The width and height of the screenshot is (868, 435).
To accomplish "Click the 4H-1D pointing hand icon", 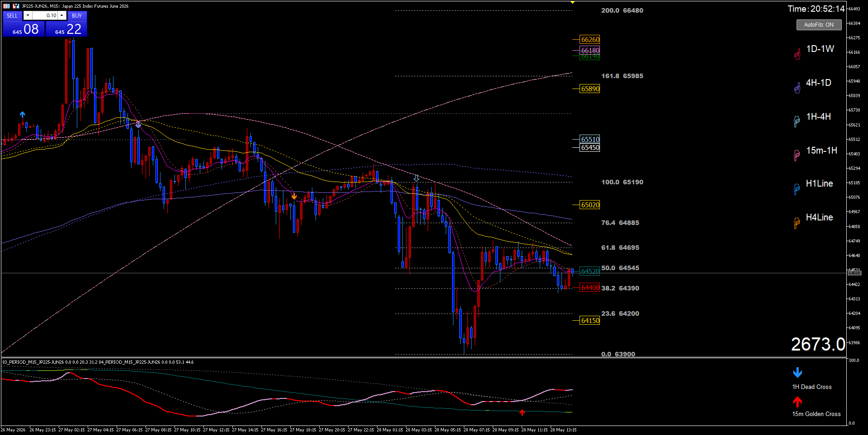I will 797,88.
